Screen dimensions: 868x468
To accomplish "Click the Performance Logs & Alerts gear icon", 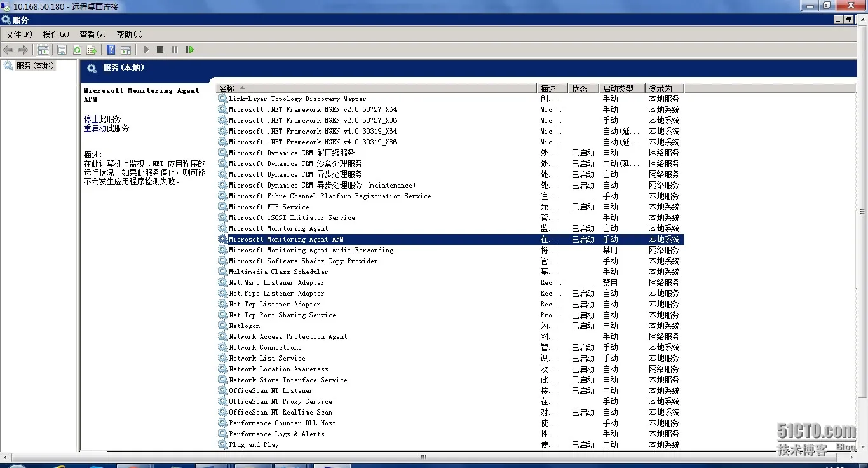I will click(223, 434).
